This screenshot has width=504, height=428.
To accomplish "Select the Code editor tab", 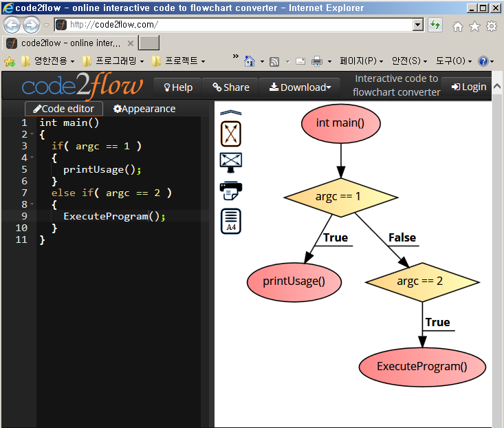I will (x=64, y=109).
